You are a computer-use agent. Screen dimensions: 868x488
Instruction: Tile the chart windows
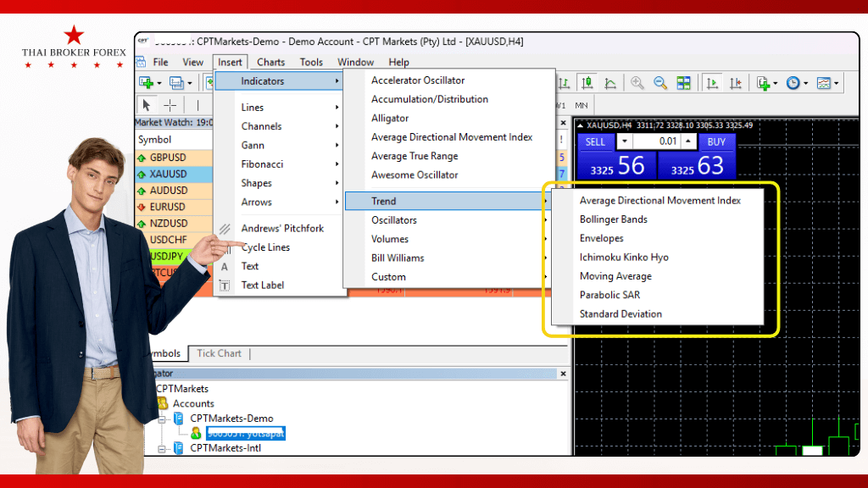(x=684, y=83)
